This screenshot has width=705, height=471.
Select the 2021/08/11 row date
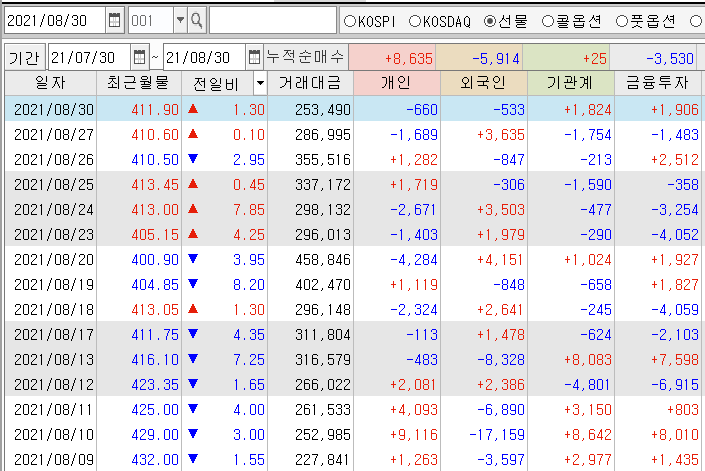54,410
